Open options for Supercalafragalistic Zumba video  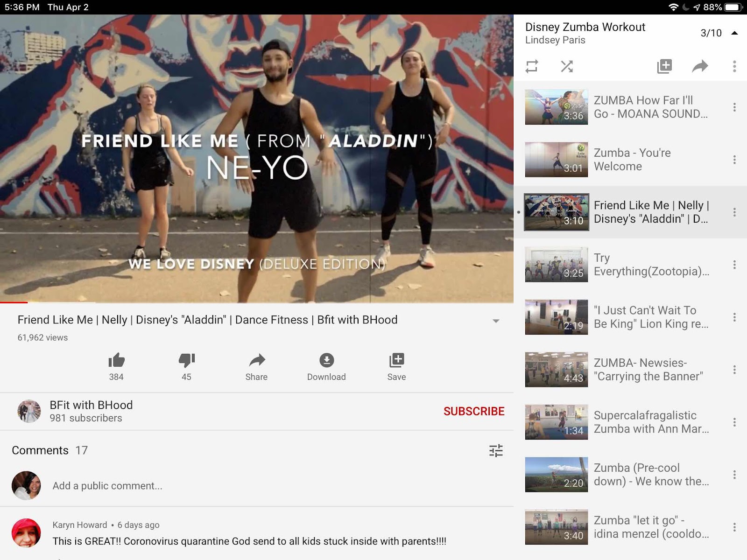[x=734, y=422]
